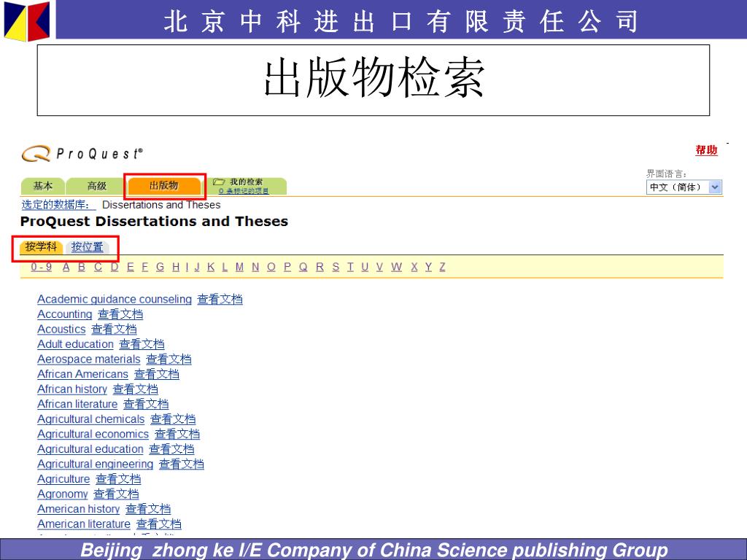This screenshot has width=747, height=560.
Task: Jump to letter C in index
Action: point(98,267)
